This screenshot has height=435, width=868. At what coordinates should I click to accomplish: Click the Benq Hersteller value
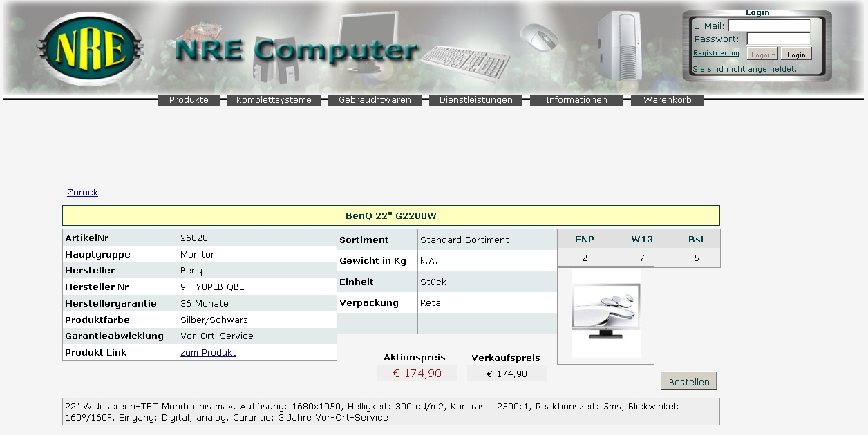(x=191, y=271)
